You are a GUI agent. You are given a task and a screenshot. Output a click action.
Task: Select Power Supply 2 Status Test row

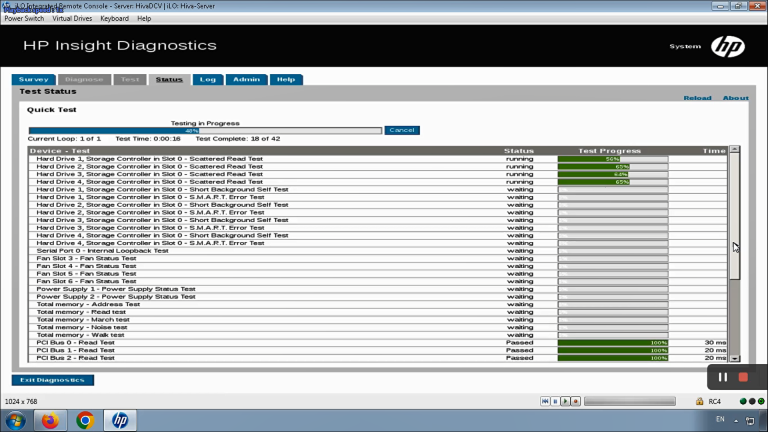(378, 297)
